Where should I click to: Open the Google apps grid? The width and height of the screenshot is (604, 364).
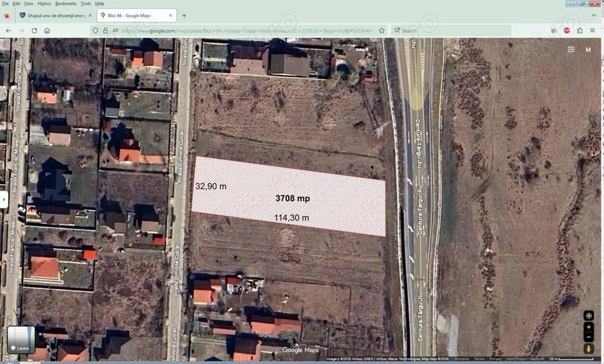571,49
